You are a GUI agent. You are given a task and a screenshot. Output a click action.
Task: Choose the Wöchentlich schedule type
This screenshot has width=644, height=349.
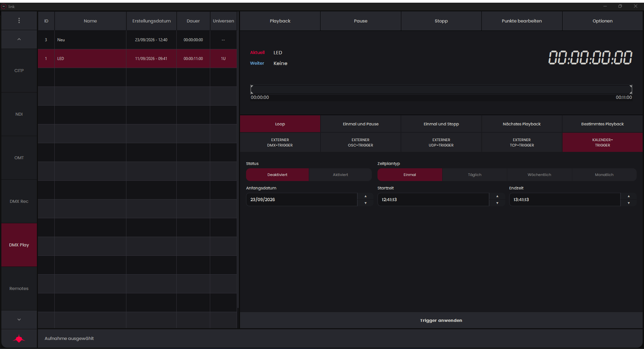click(x=539, y=175)
